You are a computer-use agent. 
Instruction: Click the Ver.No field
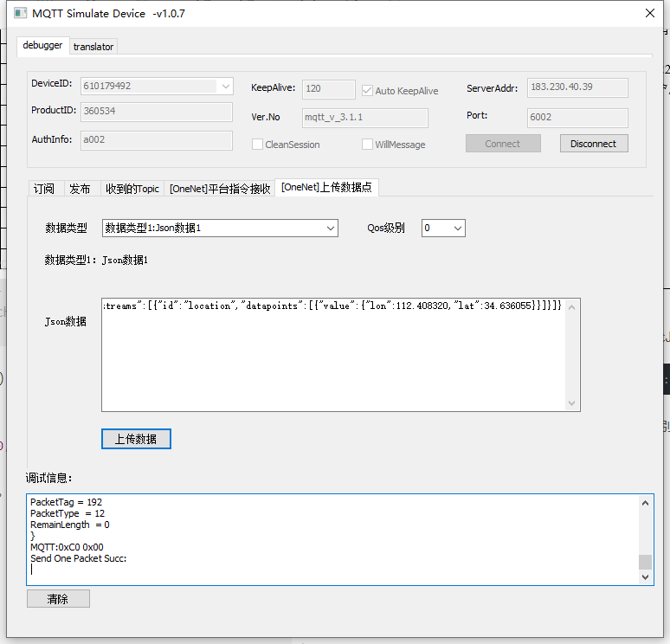coord(365,118)
